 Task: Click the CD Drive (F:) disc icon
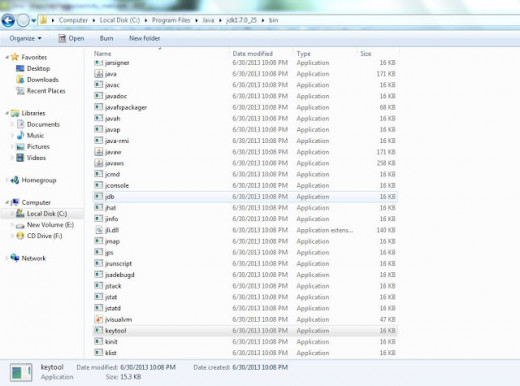20,236
